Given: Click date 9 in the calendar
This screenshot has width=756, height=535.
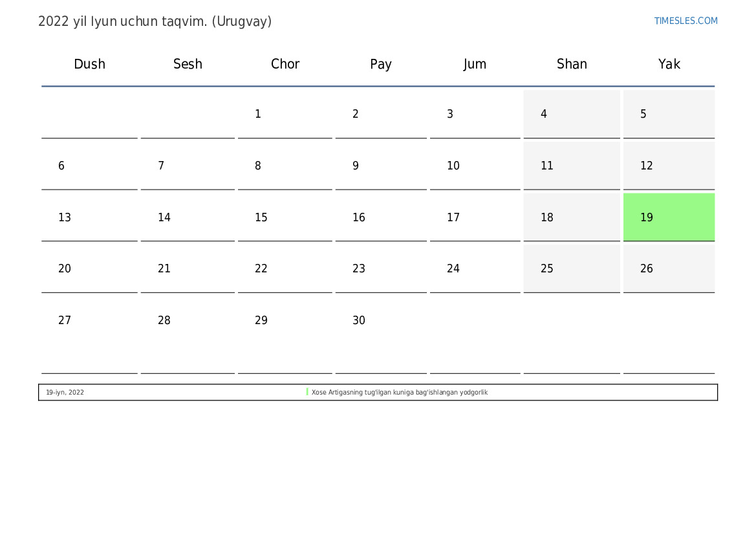Looking at the screenshot, I should click(355, 166).
